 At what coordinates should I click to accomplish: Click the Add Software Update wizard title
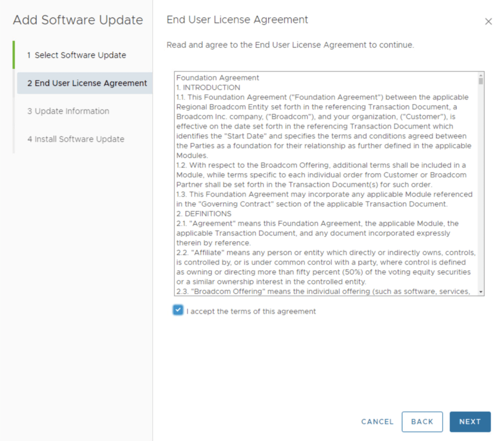click(x=78, y=20)
